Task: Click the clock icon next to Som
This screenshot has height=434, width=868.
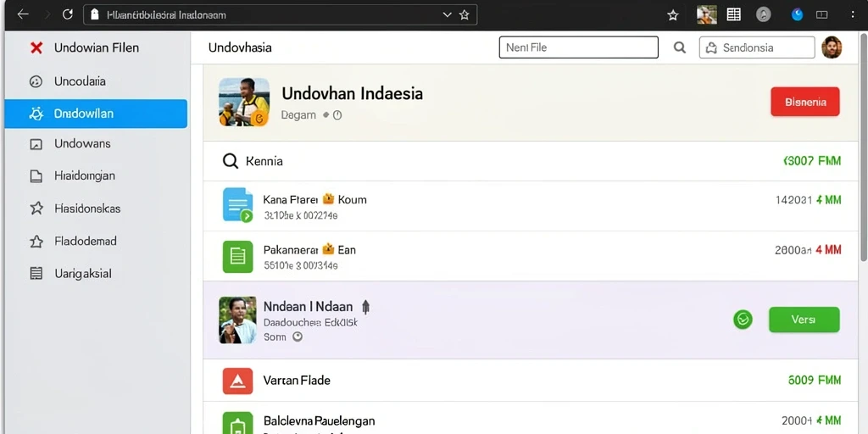Action: pyautogui.click(x=298, y=337)
